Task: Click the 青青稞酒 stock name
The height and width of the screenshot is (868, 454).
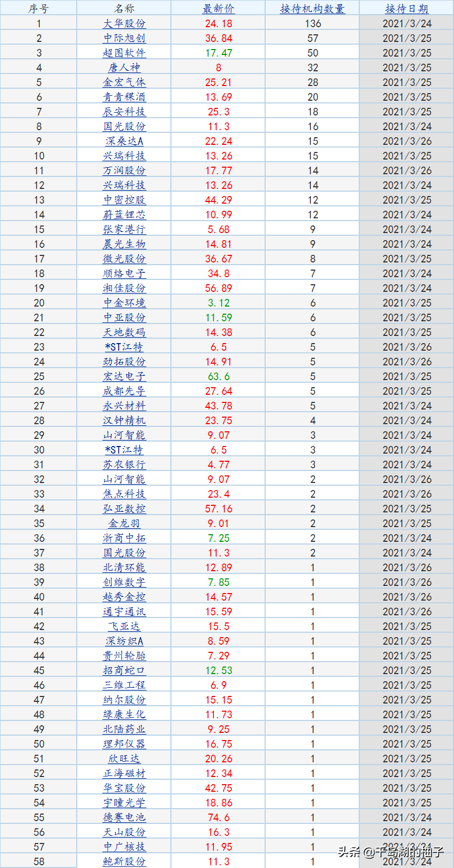Action: [124, 97]
